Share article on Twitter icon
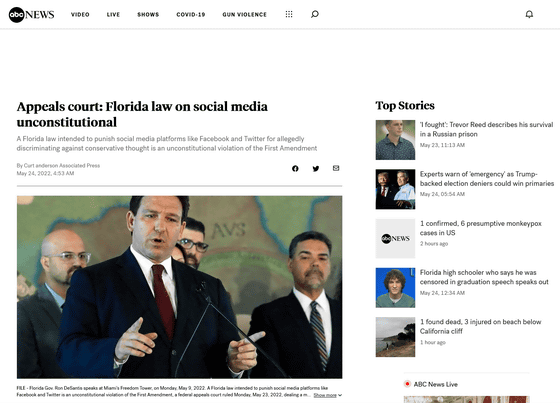Screen dimensions: 560x403 (x=316, y=169)
